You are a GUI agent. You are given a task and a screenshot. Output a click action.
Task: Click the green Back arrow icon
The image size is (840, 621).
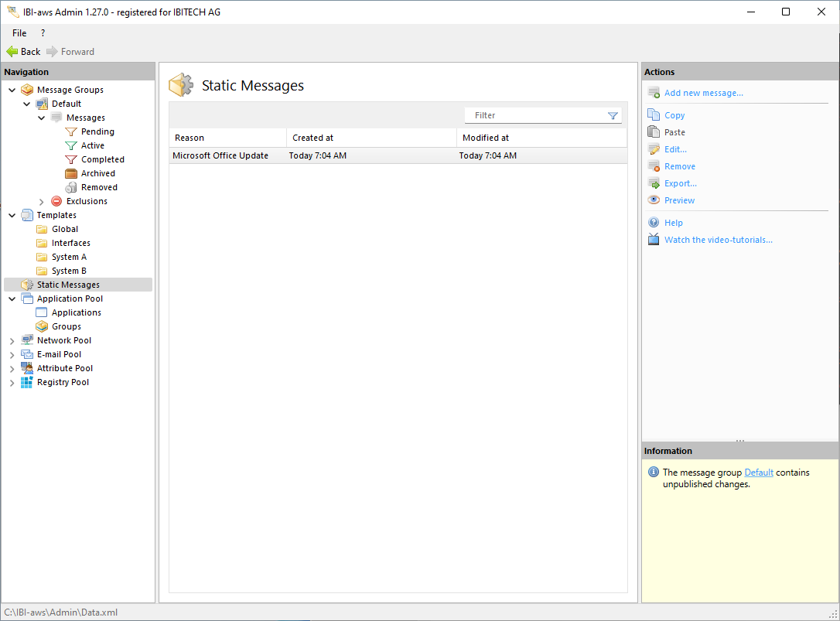[x=12, y=52]
